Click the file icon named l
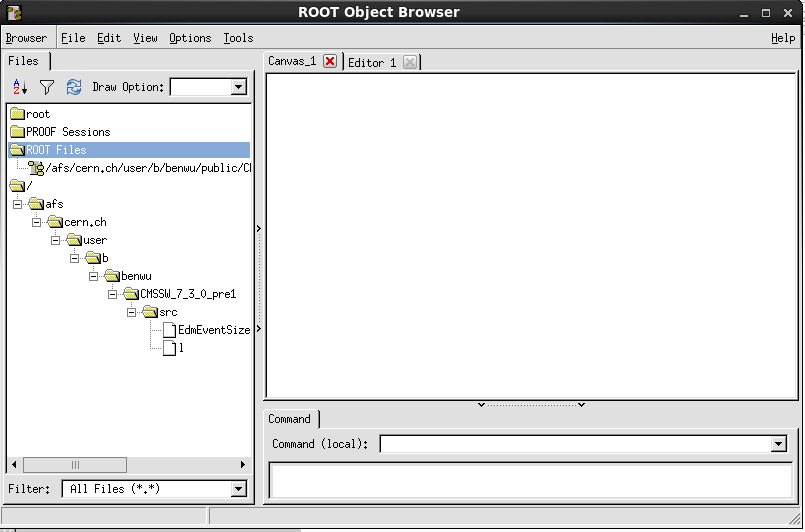Screen dimensions: 805x532 click(169, 348)
